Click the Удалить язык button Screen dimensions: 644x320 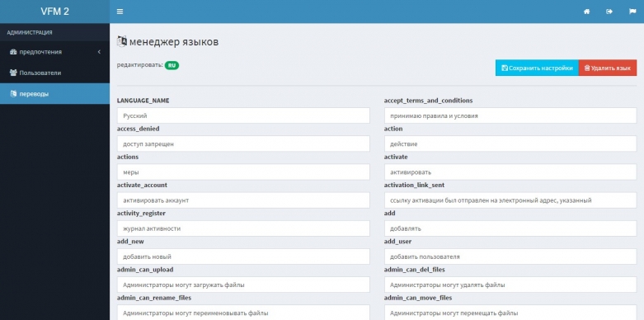(x=608, y=68)
